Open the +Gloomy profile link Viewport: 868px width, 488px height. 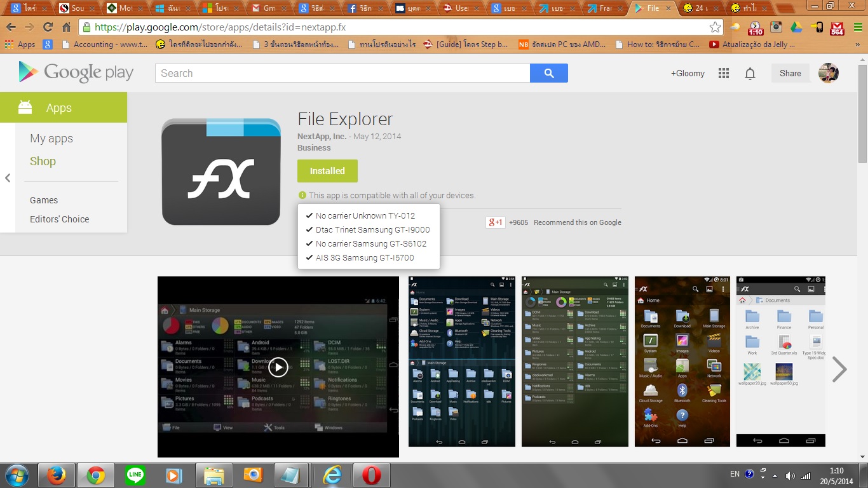688,73
